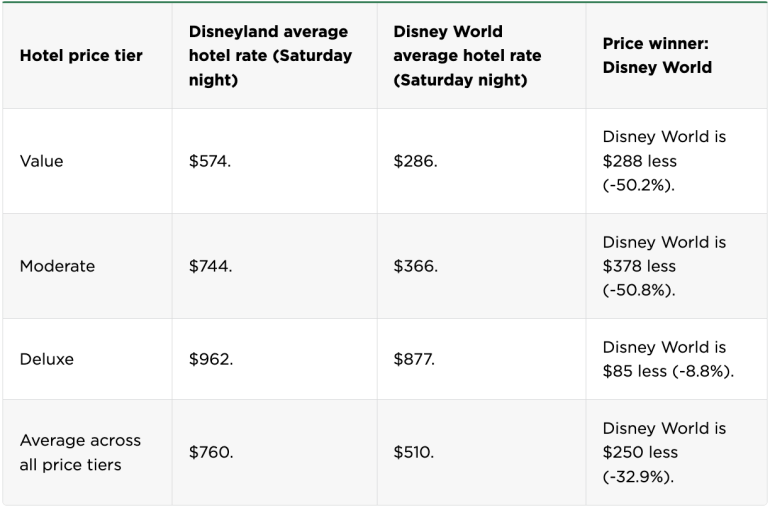Click the "Moderate" tier row label

click(x=57, y=266)
